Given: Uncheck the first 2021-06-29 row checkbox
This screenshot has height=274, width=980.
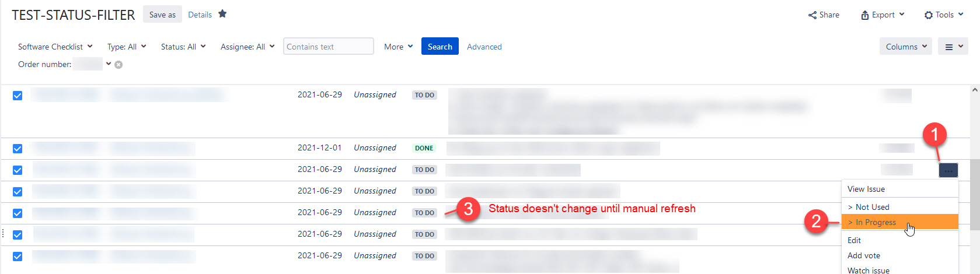Looking at the screenshot, I should 18,95.
